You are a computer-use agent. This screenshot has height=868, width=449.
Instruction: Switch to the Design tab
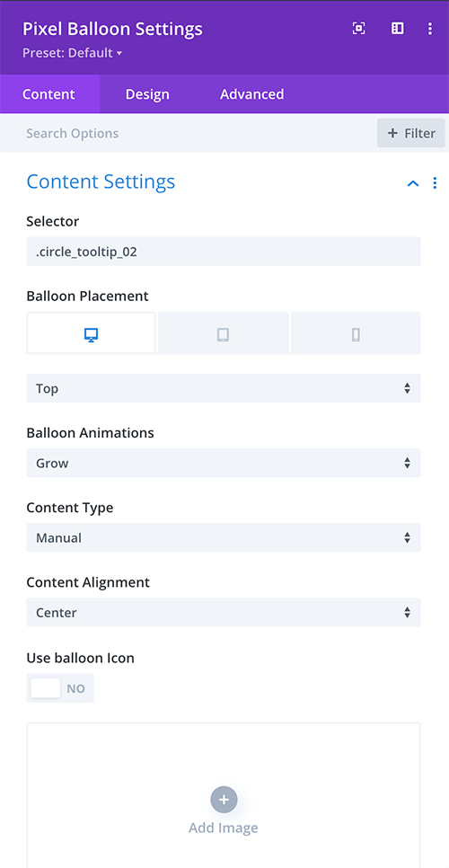click(147, 94)
